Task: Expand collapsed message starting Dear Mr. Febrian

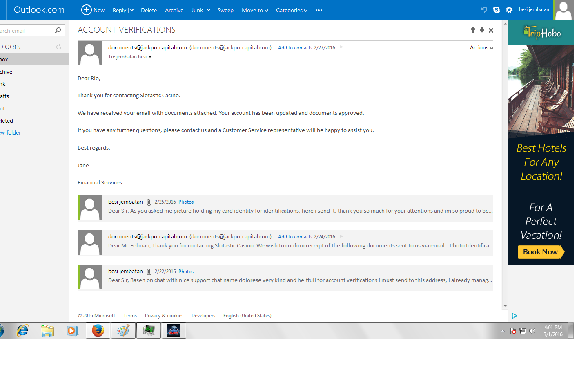Action: tap(285, 242)
